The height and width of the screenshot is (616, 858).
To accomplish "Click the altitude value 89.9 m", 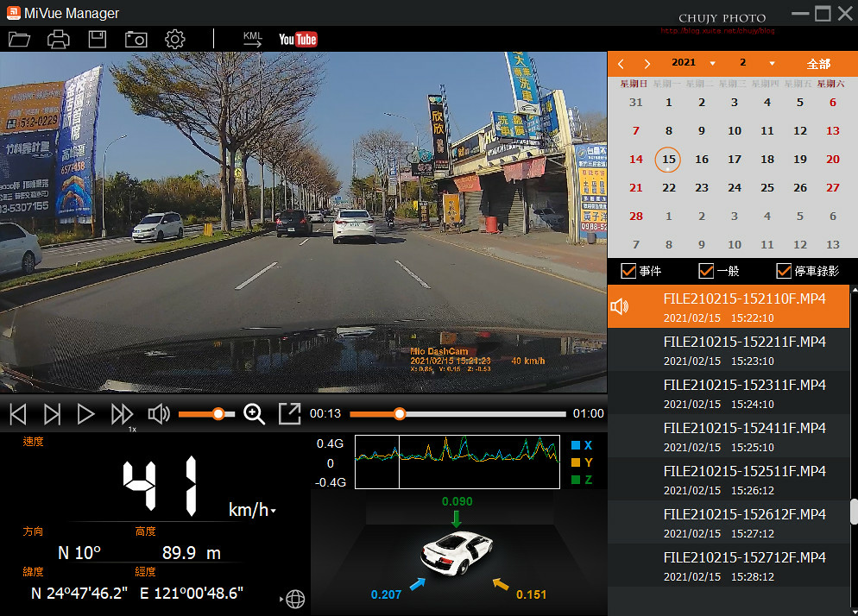I will (191, 553).
